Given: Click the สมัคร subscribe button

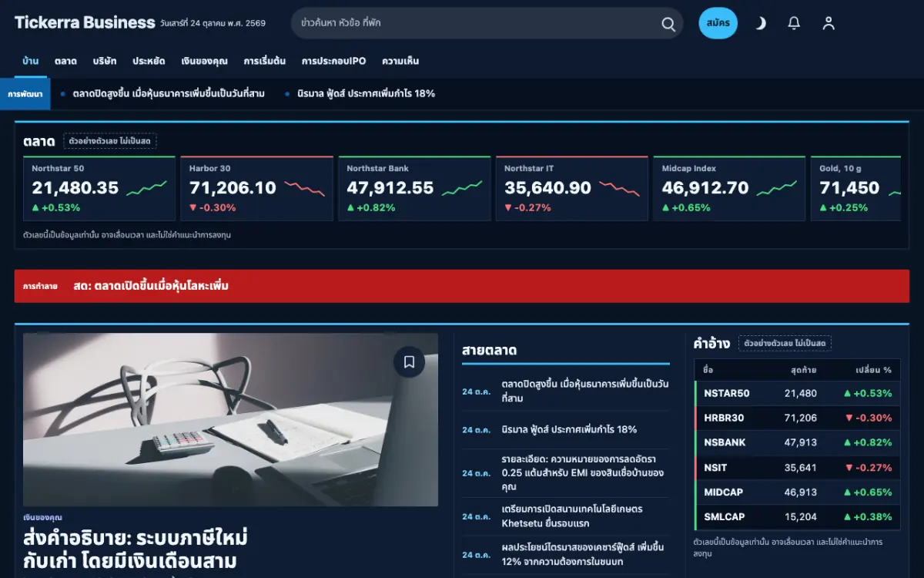Looking at the screenshot, I should coord(718,23).
